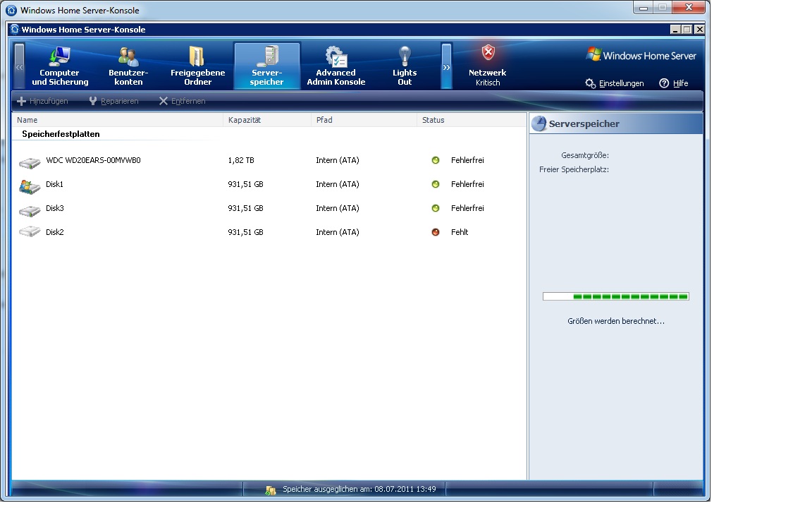Click the red status indicator for Disk2

(x=436, y=232)
